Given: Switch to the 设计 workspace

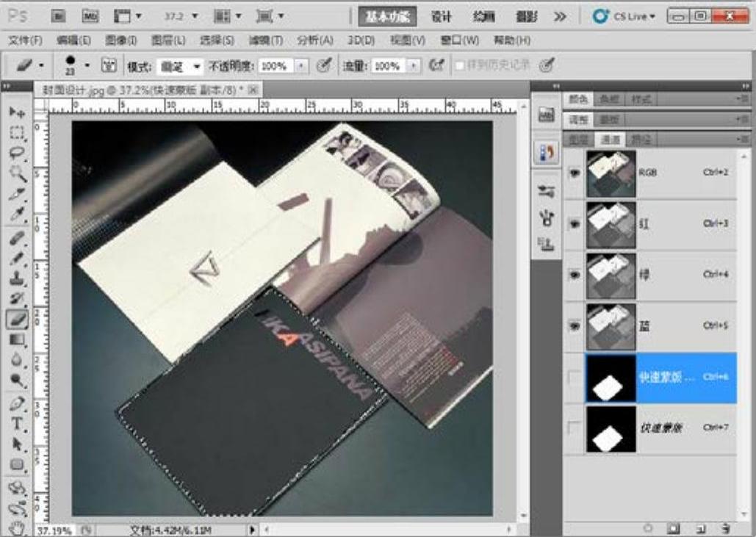Looking at the screenshot, I should coord(441,16).
